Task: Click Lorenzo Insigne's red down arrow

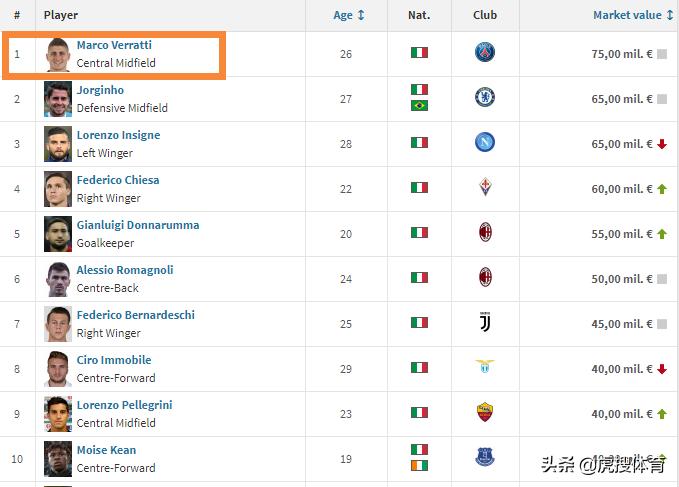Action: click(x=662, y=144)
